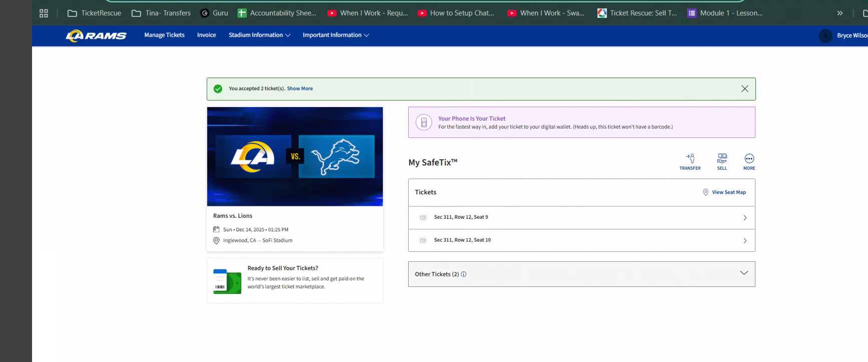868x362 pixels.
Task: Open the When I Work - Requ... bookmark
Action: pyautogui.click(x=367, y=13)
